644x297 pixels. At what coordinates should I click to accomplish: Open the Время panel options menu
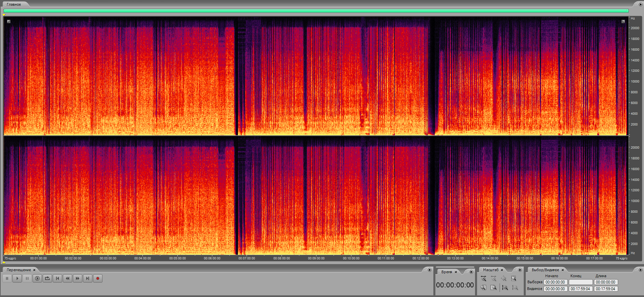[471, 272]
